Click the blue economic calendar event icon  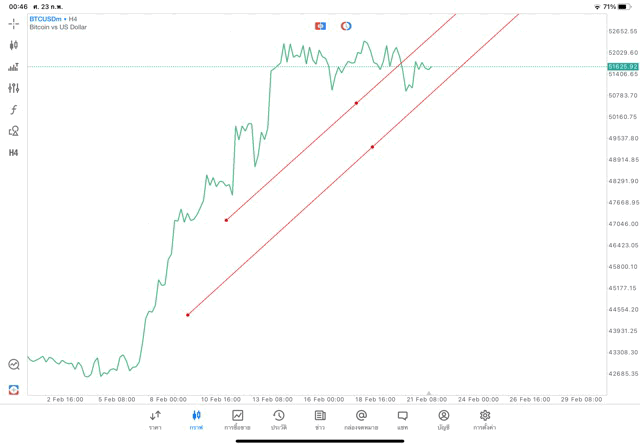point(320,25)
